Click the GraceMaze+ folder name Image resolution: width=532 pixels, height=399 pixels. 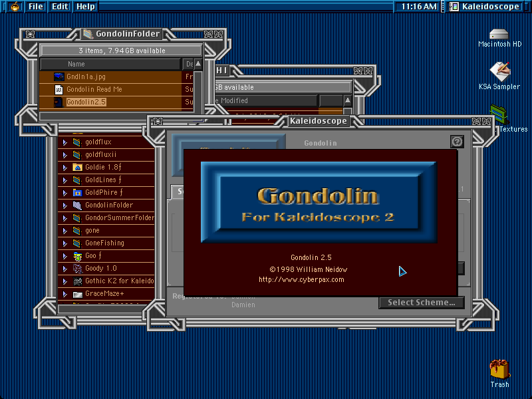(104, 294)
